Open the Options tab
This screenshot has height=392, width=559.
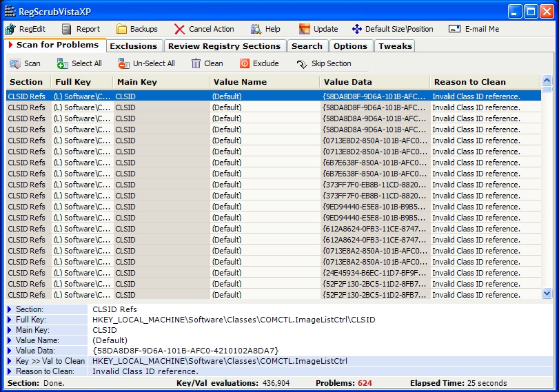point(350,46)
